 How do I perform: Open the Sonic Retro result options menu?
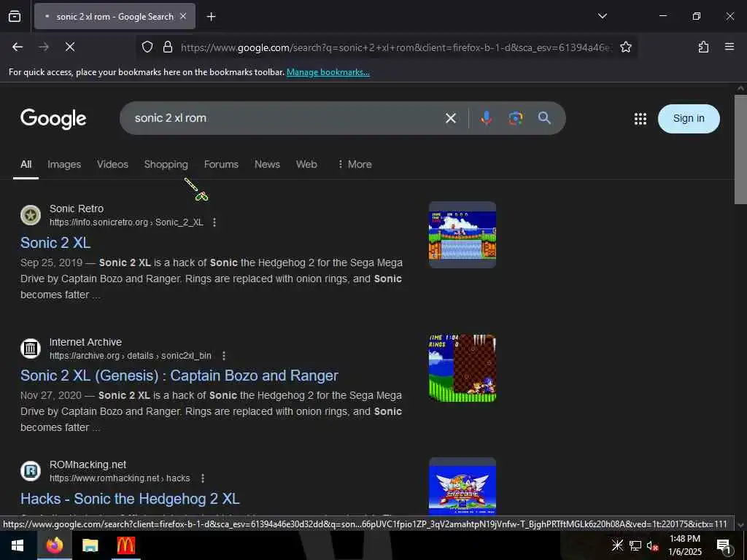click(214, 222)
